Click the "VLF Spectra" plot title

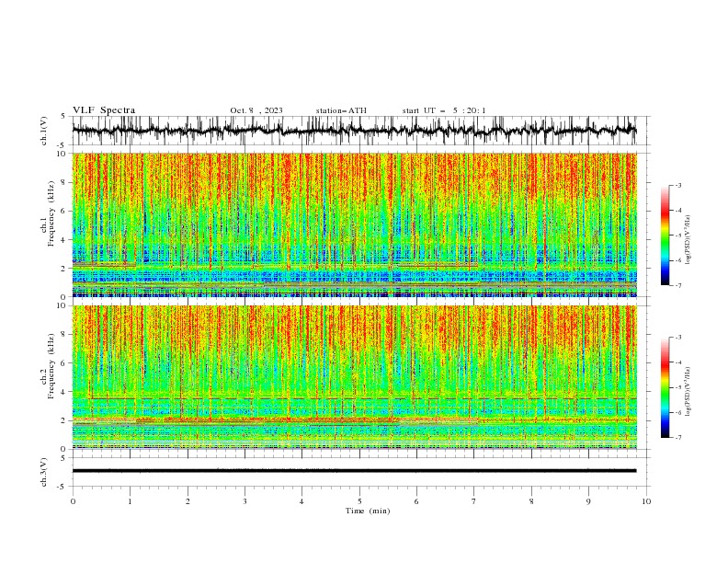tap(104, 110)
